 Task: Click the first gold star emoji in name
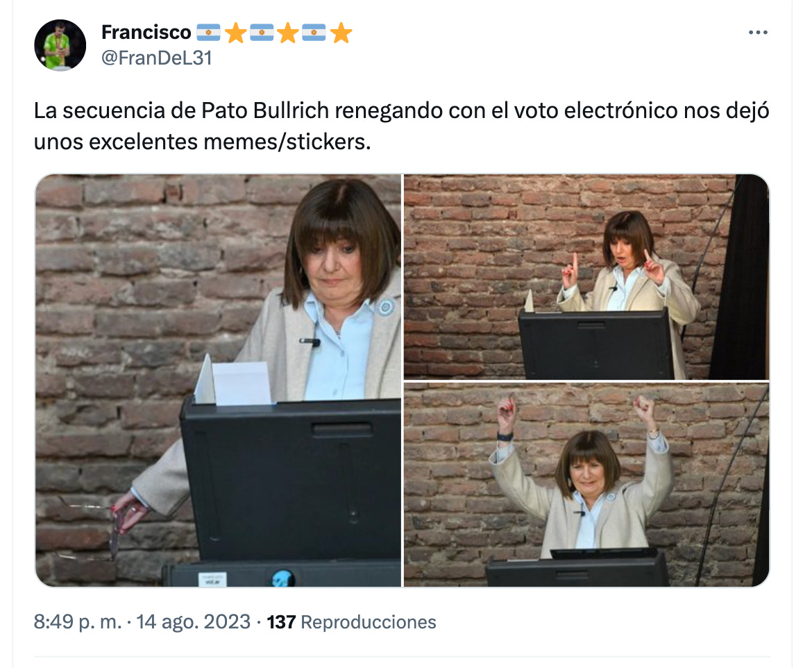[x=236, y=33]
